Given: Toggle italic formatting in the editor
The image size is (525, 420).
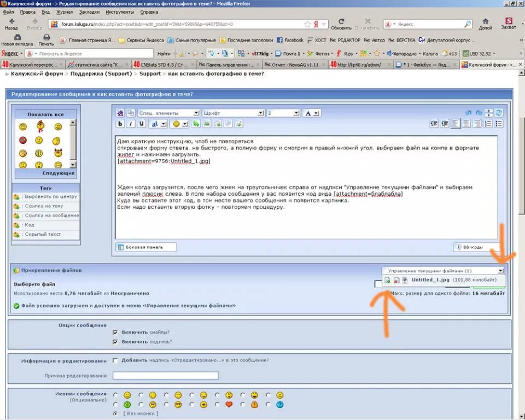Looking at the screenshot, I should (x=131, y=124).
